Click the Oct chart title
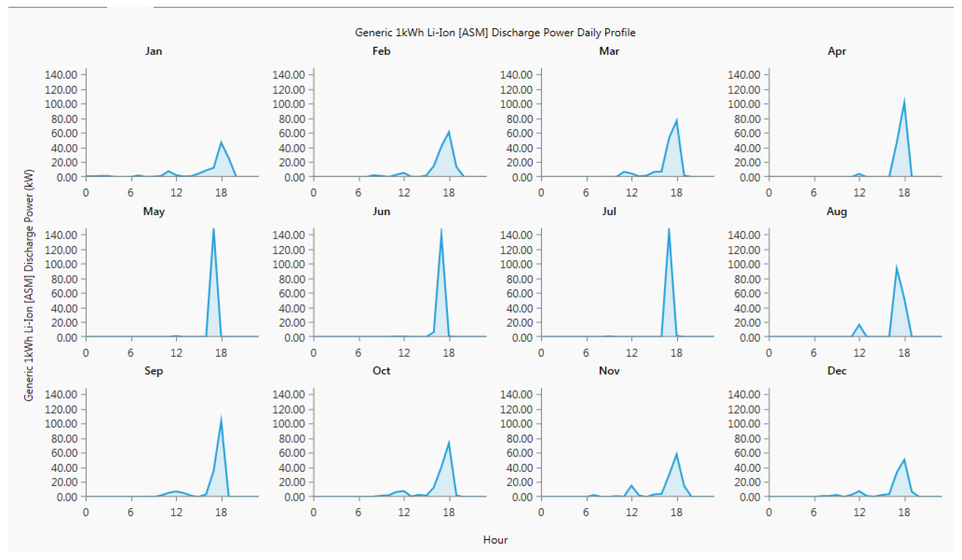Image resolution: width=962 pixels, height=560 pixels. pos(381,371)
